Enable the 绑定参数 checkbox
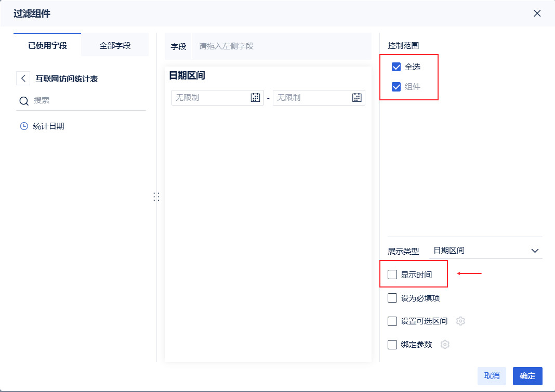Image resolution: width=555 pixels, height=392 pixels. click(392, 345)
